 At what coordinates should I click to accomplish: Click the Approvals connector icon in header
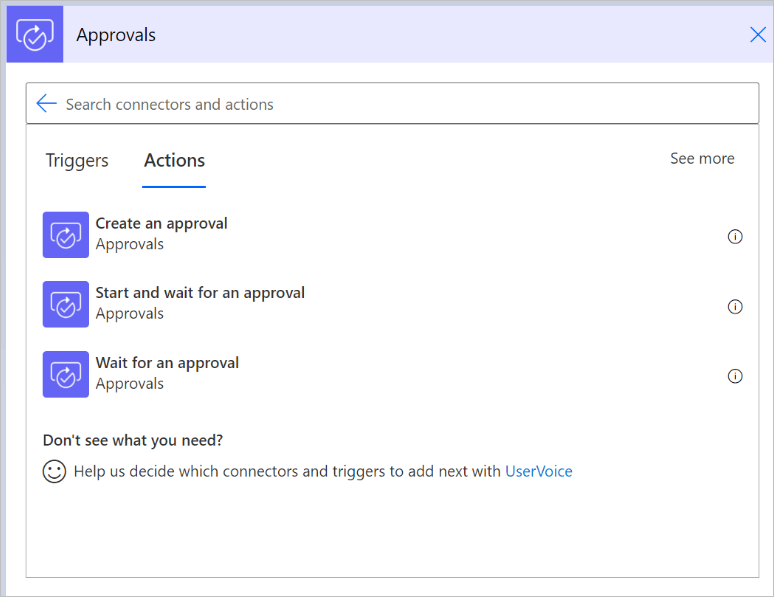coord(35,35)
